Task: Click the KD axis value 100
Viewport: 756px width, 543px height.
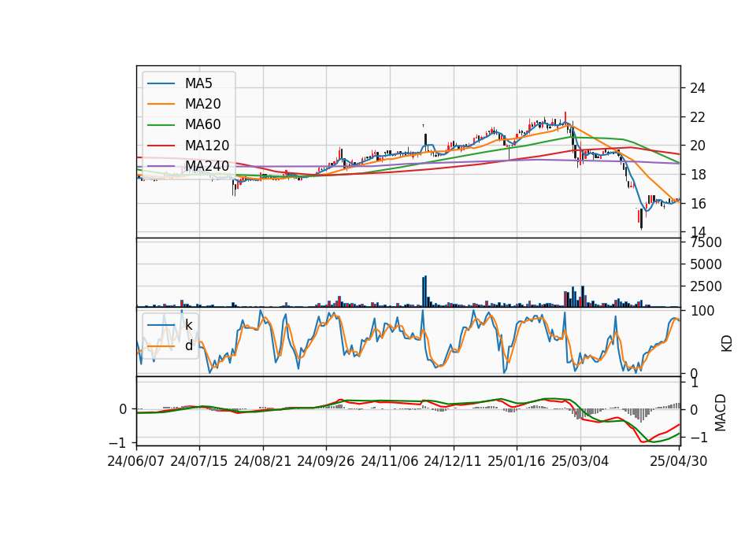Action: coord(702,311)
